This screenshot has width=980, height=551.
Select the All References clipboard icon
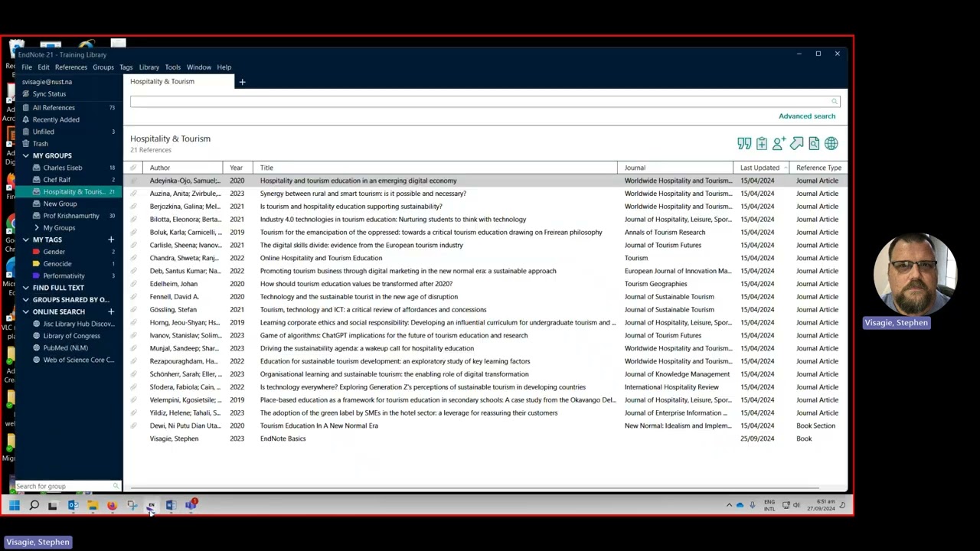(26, 108)
